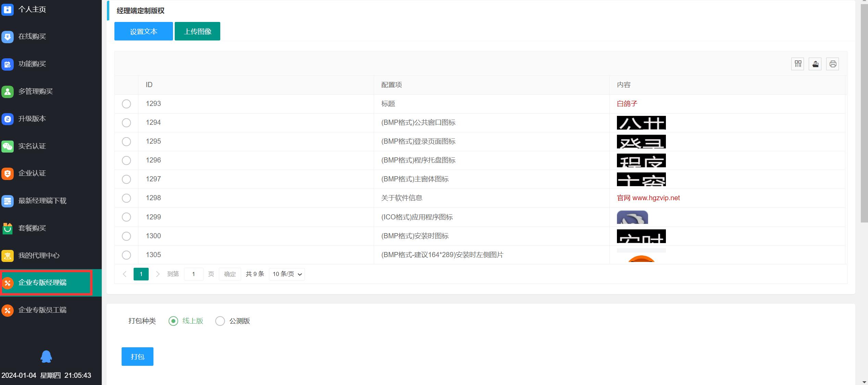The height and width of the screenshot is (385, 868).
Task: Click the 实名认证 WeChat icon
Action: point(8,146)
